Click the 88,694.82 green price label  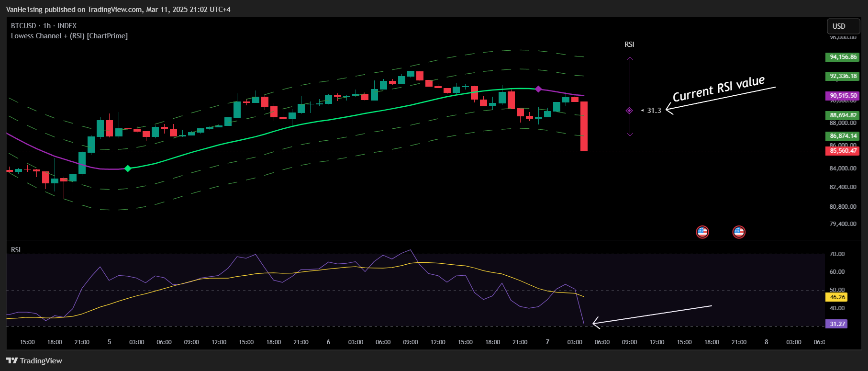[x=843, y=115]
